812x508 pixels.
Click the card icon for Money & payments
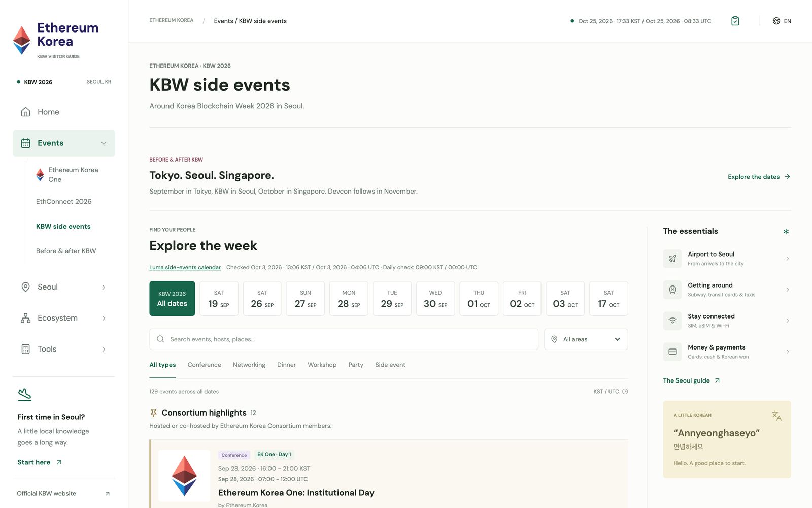tap(672, 352)
